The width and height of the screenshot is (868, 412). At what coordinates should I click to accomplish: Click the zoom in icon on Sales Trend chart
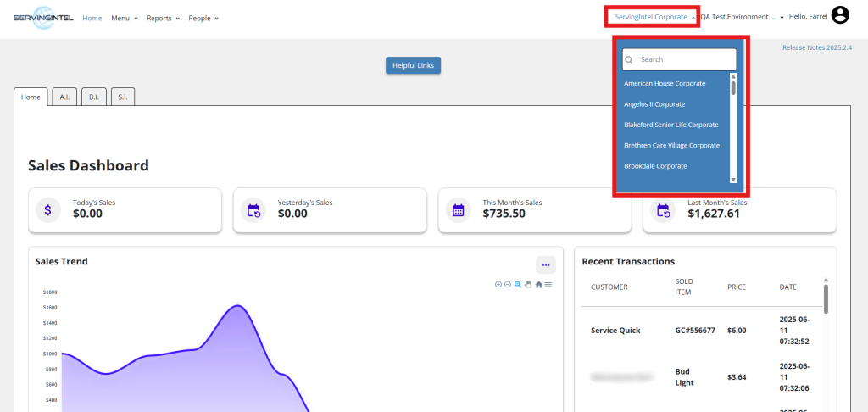click(498, 284)
